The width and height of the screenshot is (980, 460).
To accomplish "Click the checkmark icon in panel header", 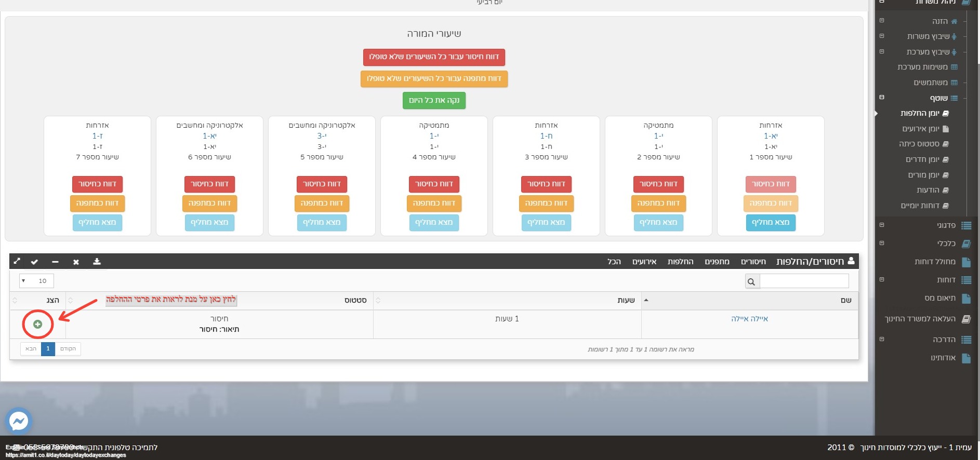I will tap(34, 262).
